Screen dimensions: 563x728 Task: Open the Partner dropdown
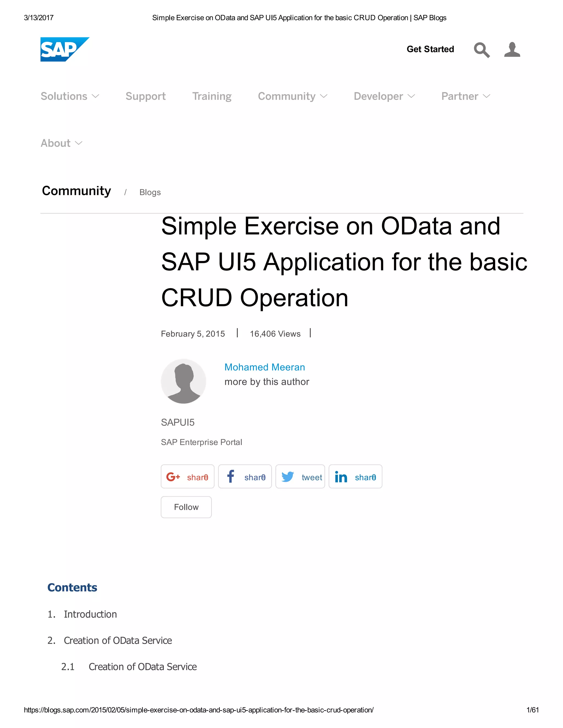(466, 96)
